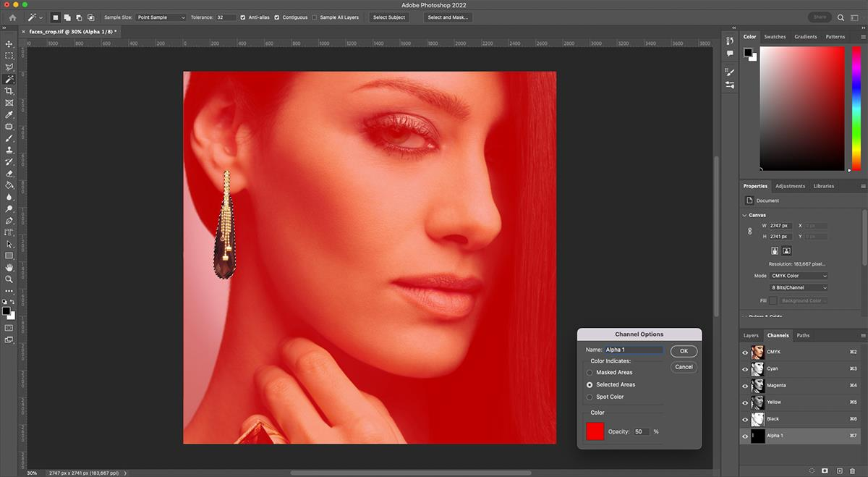Screen dimensions: 868x477
Task: Click the search icon at top right
Action: pyautogui.click(x=841, y=17)
